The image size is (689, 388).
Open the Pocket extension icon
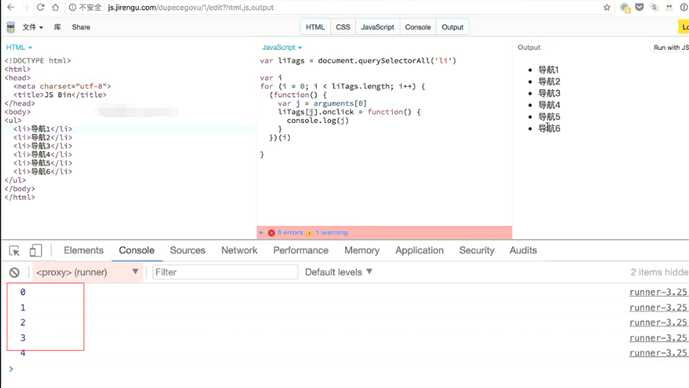639,7
